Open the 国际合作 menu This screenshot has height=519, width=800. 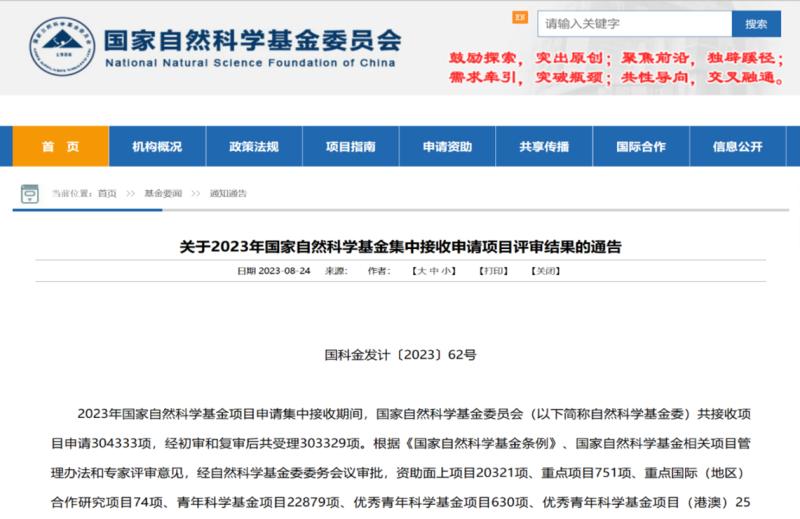(x=641, y=147)
